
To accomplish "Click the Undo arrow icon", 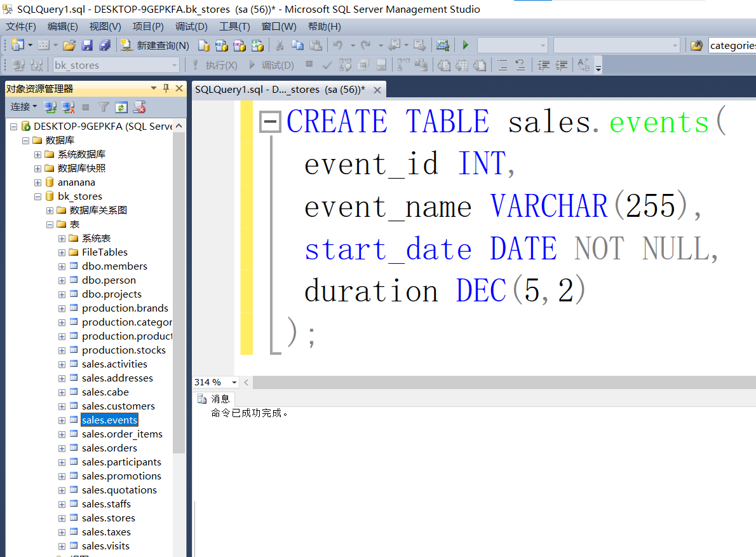I will [337, 45].
